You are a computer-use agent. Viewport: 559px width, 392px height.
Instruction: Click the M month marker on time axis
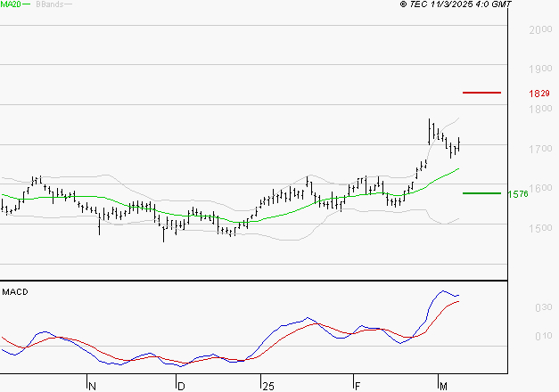point(443,387)
